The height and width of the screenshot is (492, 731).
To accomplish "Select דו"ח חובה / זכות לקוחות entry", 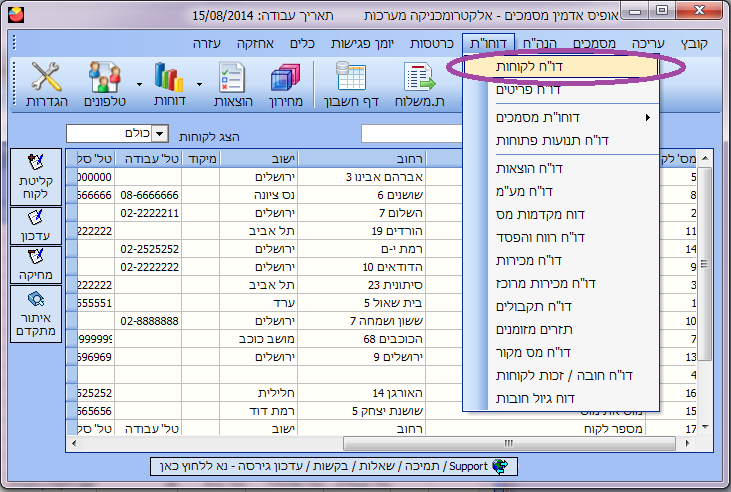I will (x=561, y=375).
